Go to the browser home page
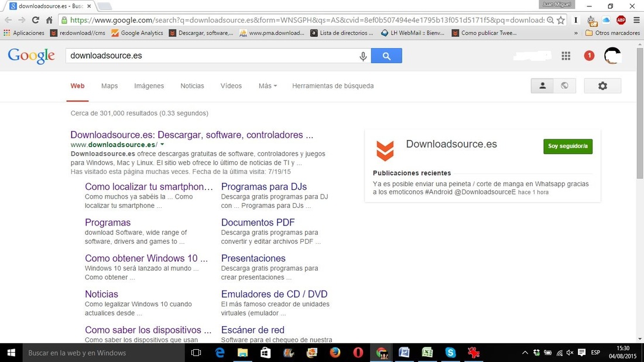The image size is (644, 362). point(49,20)
